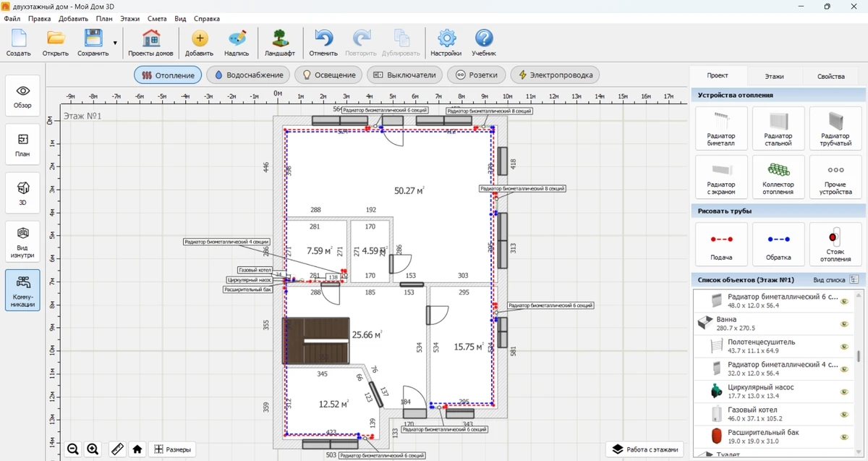868x461 pixels.
Task: Toggle visibility of Ванна object
Action: pos(843,324)
